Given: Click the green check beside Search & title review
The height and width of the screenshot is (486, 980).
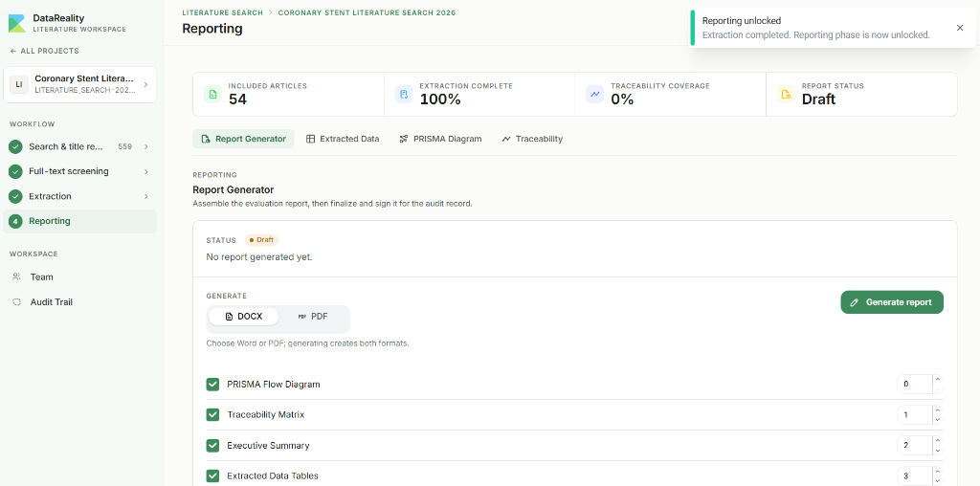Looking at the screenshot, I should click(15, 146).
